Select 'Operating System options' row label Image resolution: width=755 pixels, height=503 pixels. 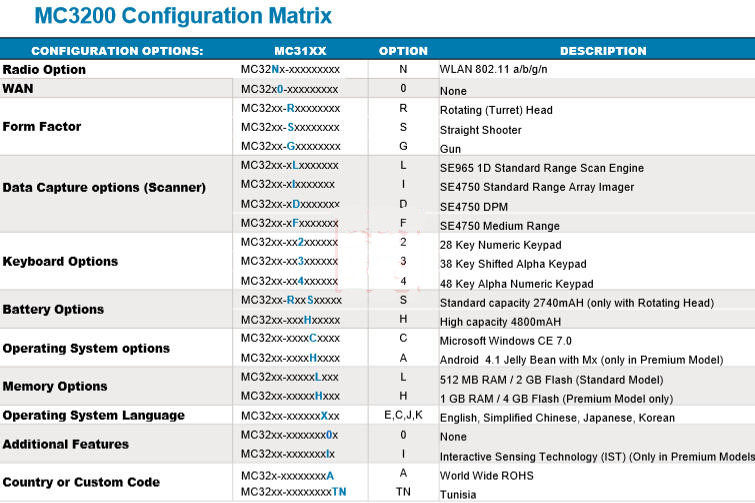click(86, 348)
